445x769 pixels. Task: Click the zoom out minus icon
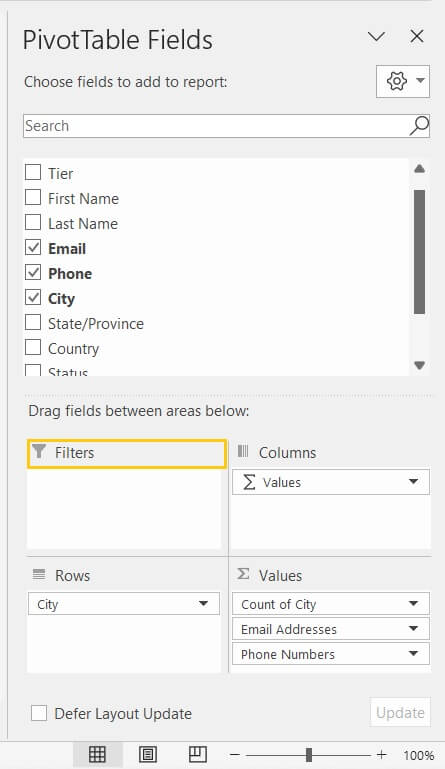pos(235,755)
